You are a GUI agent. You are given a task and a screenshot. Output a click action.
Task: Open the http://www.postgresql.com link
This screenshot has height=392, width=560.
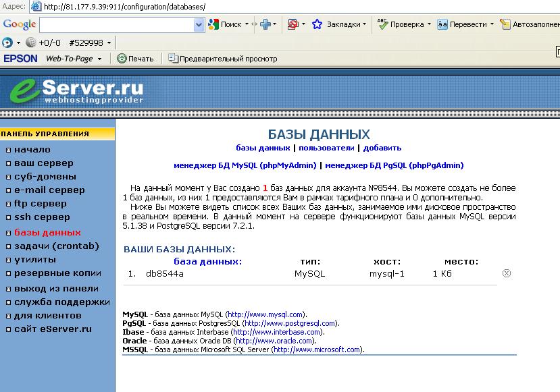point(290,323)
